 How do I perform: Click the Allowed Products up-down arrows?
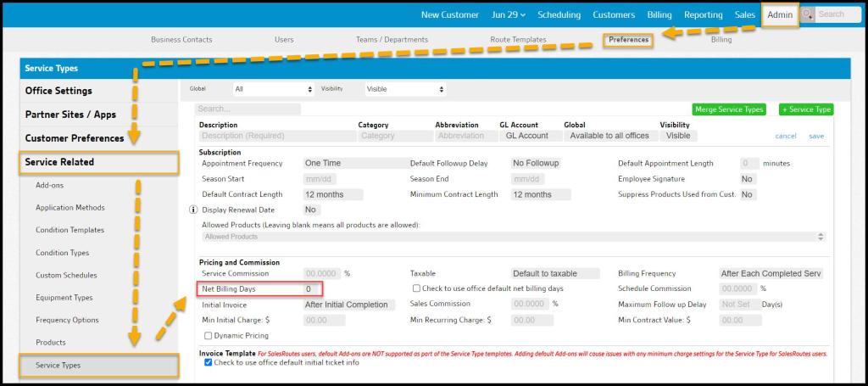tap(820, 237)
